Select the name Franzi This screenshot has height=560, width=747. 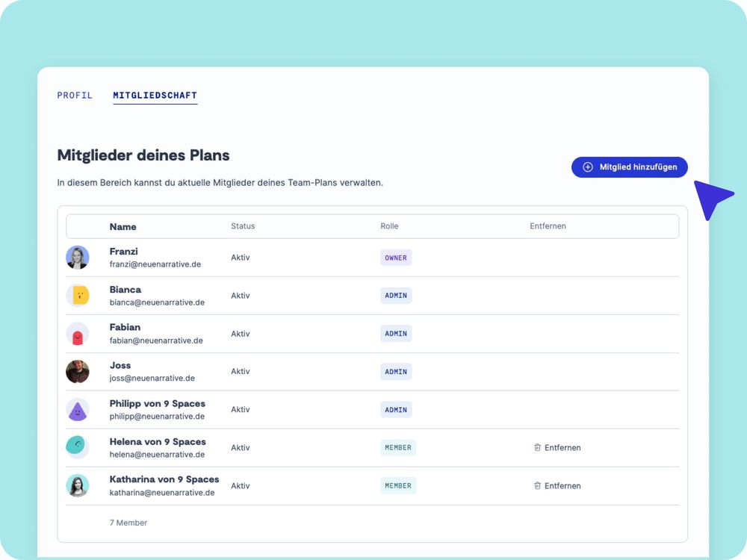coord(124,252)
